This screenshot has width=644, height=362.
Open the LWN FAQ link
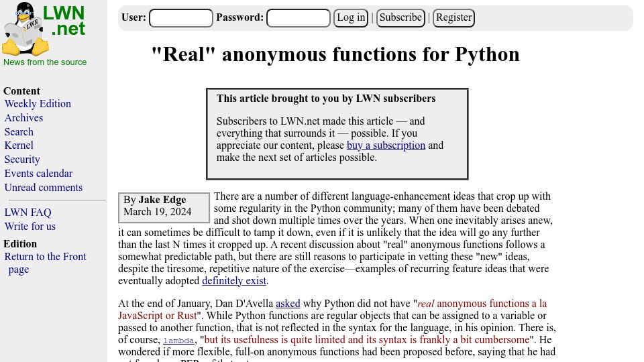click(28, 213)
